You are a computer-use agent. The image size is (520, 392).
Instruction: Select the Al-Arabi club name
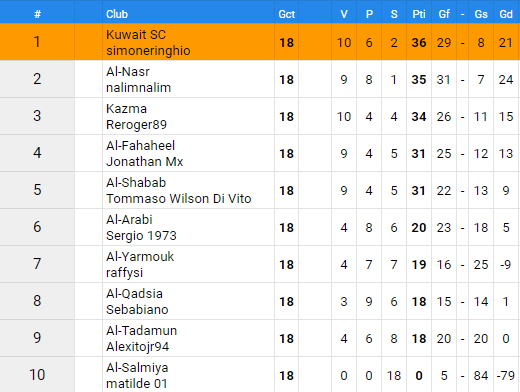(129, 220)
